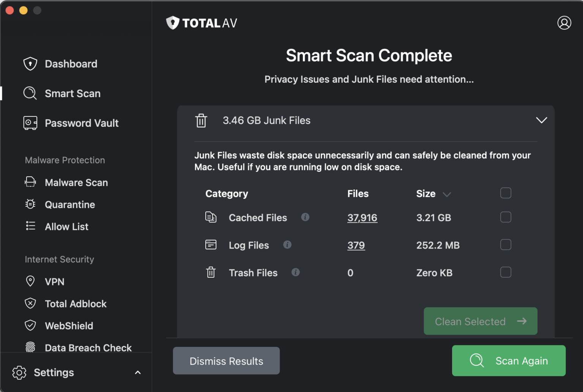583x392 pixels.
Task: Click the Category column header
Action: coord(227,194)
